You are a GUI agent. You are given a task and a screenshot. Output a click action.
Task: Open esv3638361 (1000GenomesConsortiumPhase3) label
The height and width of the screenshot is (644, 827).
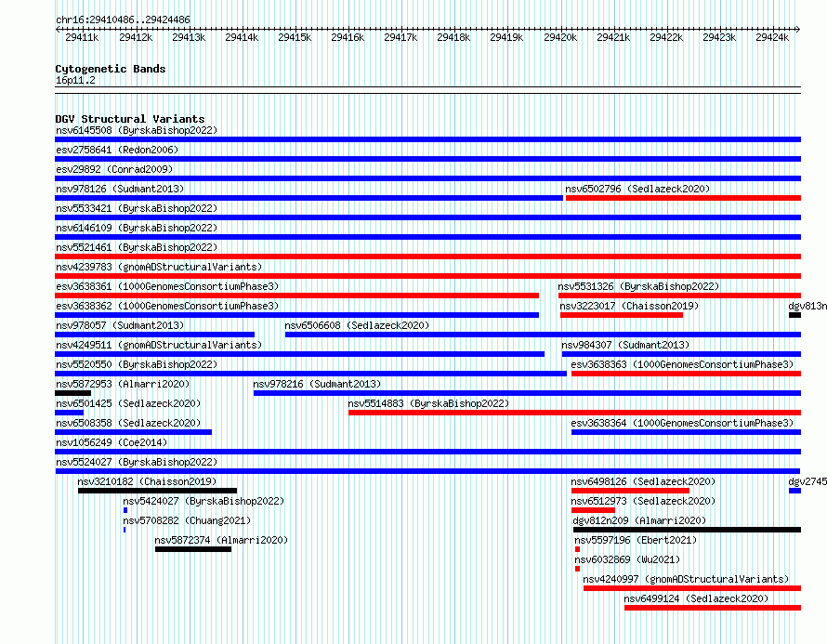pos(167,286)
